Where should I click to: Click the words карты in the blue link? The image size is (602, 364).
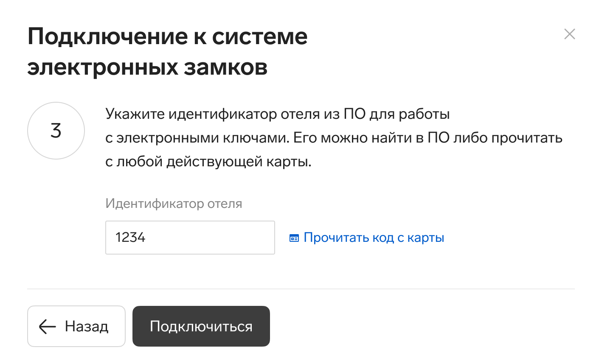click(x=426, y=238)
